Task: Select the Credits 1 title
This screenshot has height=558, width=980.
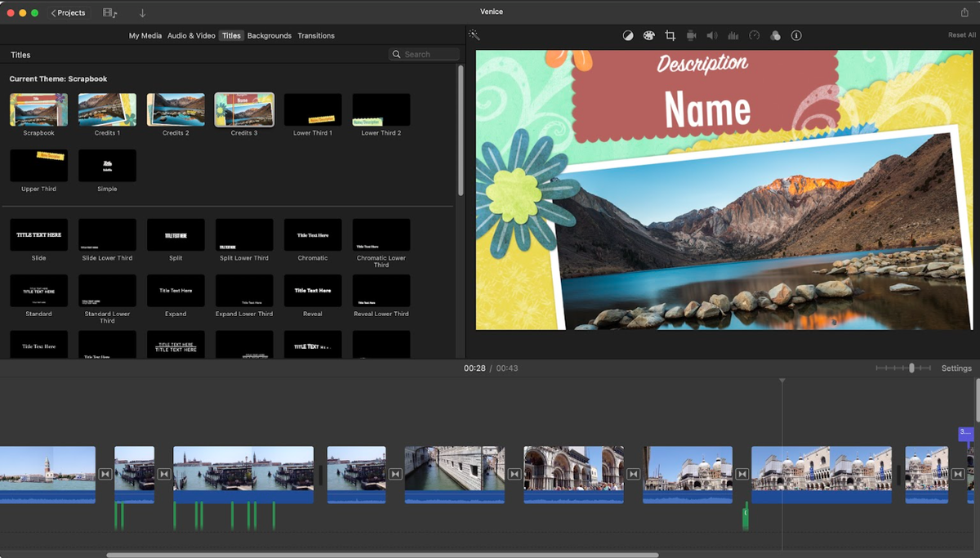Action: point(107,109)
